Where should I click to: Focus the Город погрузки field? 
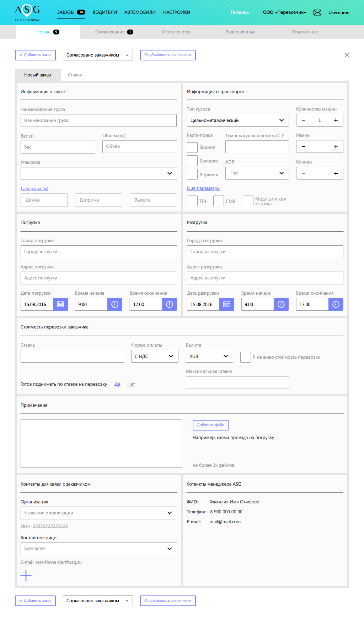pos(99,252)
